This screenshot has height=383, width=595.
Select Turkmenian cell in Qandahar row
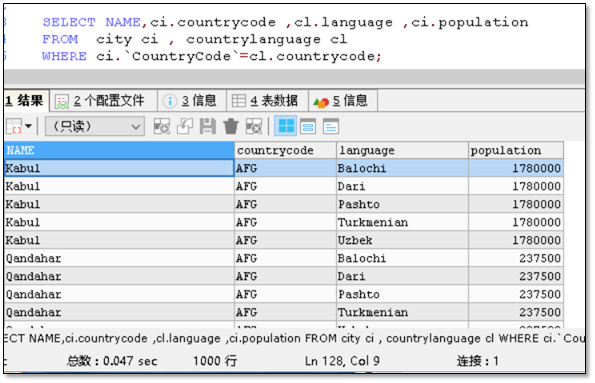point(402,312)
